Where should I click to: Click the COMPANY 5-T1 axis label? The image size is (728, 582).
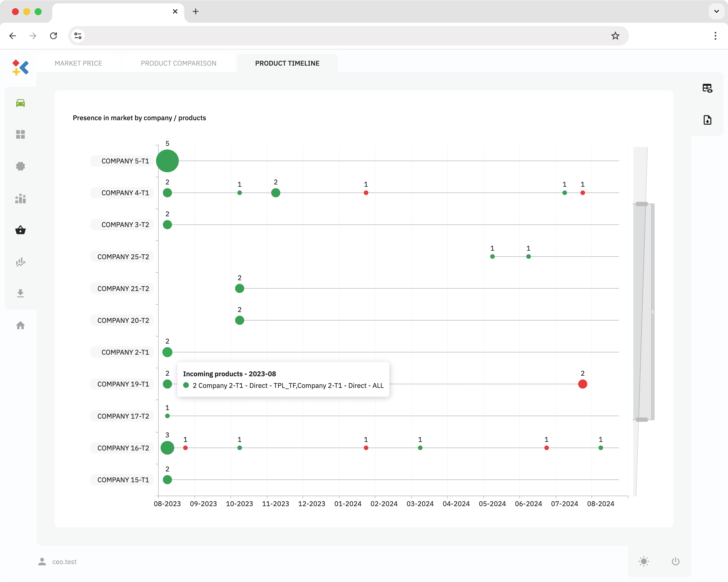click(122, 161)
